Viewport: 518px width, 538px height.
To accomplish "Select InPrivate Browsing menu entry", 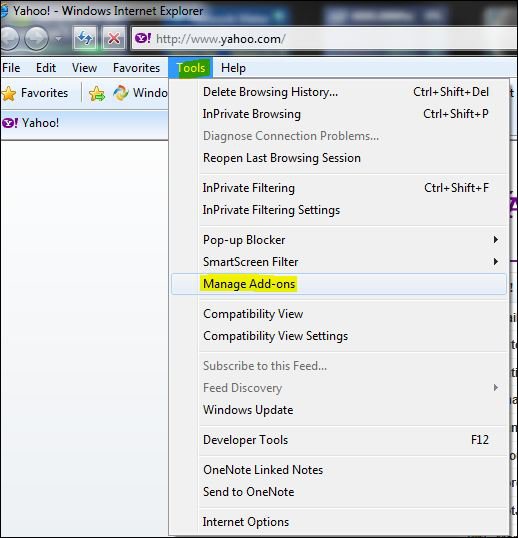I will (x=339, y=114).
